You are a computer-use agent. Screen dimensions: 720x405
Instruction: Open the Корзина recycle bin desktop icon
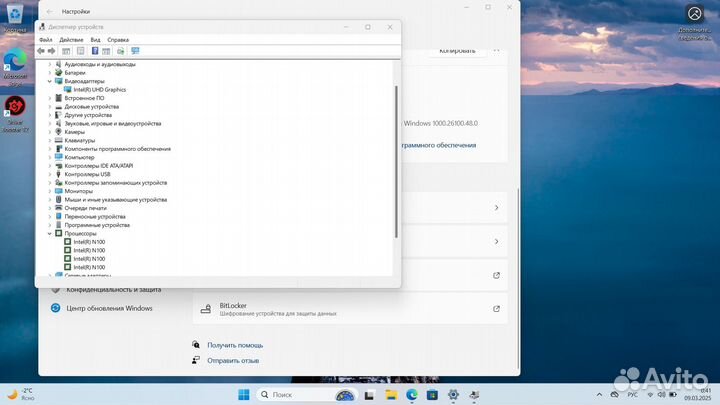point(15,18)
